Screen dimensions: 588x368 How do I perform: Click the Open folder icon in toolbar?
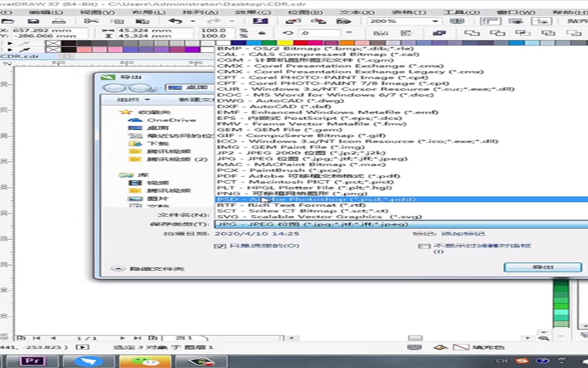click(7, 21)
